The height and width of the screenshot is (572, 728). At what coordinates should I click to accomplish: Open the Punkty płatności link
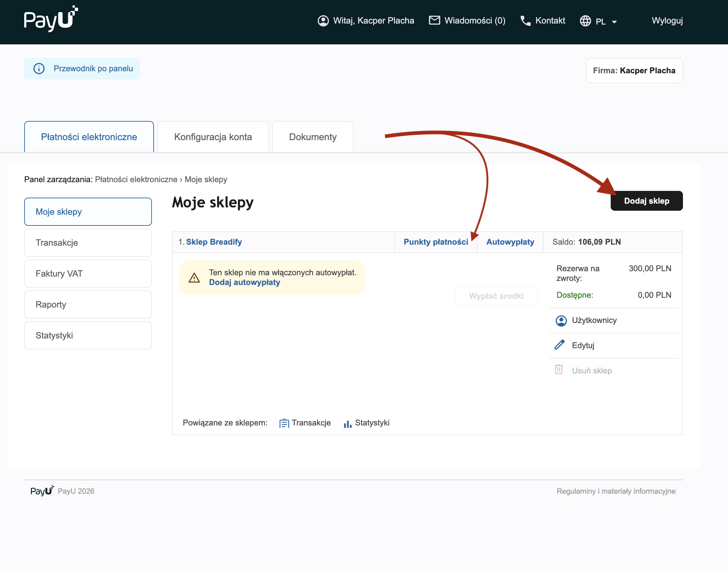click(x=436, y=242)
